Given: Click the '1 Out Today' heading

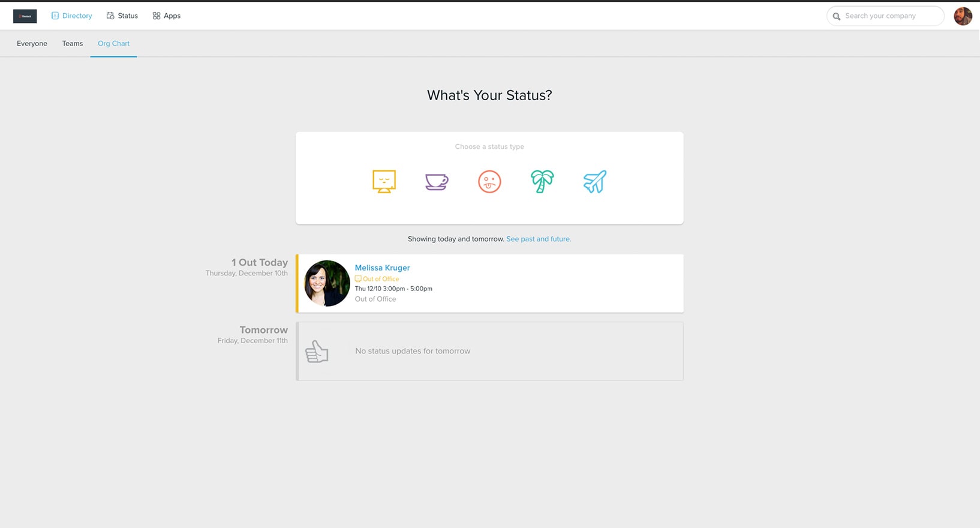Looking at the screenshot, I should click(x=260, y=262).
